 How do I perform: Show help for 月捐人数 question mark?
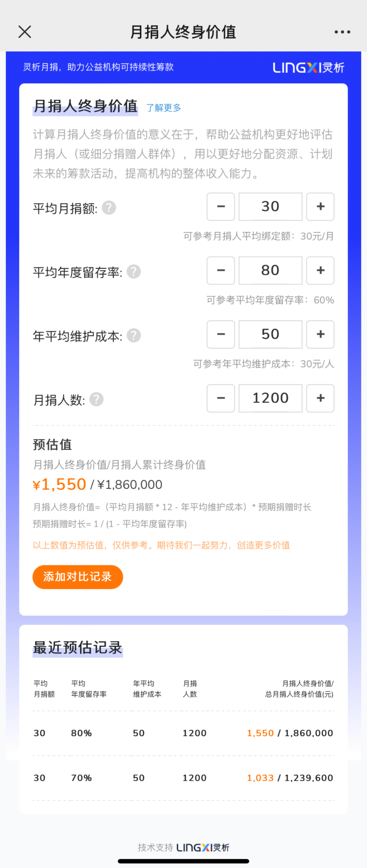pos(97,399)
